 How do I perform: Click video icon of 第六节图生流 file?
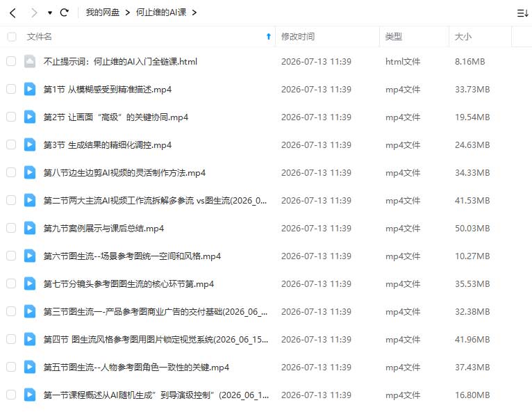(30, 256)
